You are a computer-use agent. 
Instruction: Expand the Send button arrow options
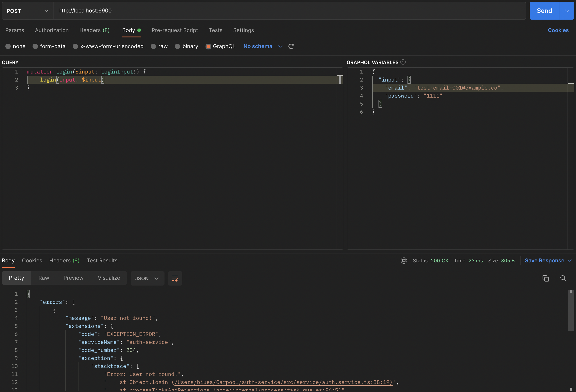[x=567, y=11]
